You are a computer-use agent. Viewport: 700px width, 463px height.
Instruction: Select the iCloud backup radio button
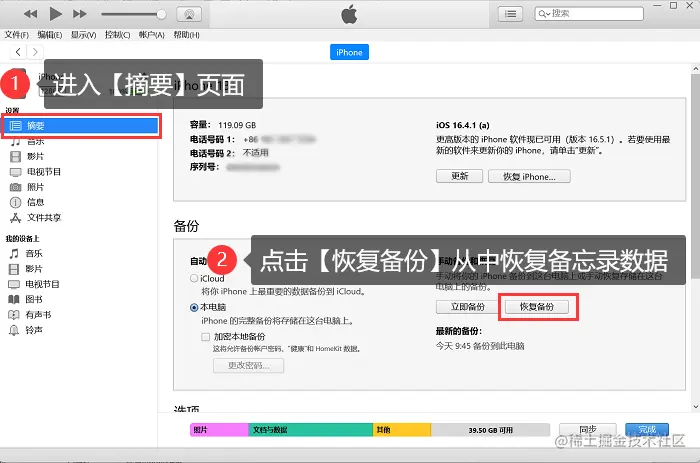pos(194,278)
